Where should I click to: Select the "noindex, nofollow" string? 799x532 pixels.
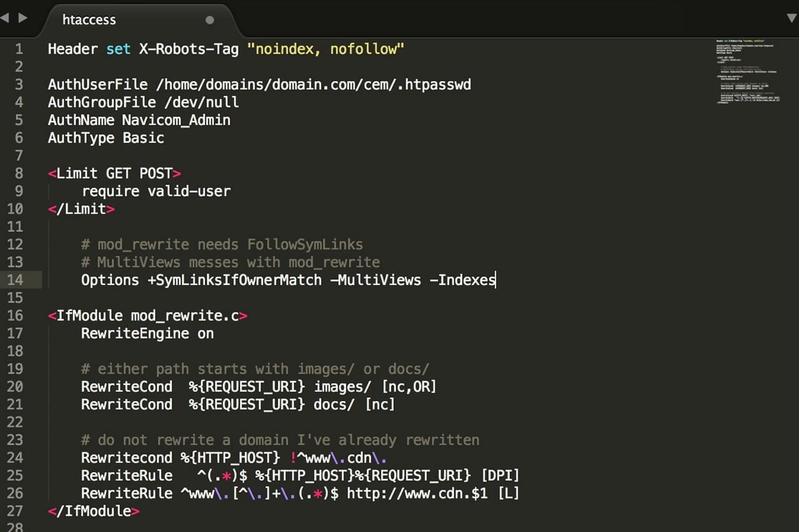click(323, 49)
